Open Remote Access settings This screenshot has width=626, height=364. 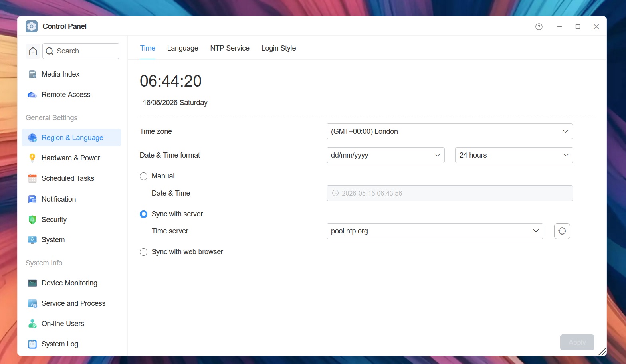pyautogui.click(x=71, y=95)
